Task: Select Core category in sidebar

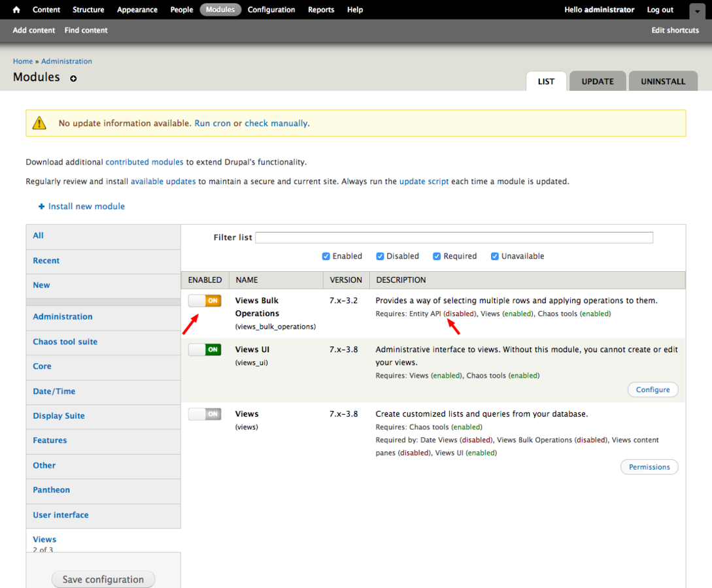Action: (103, 367)
